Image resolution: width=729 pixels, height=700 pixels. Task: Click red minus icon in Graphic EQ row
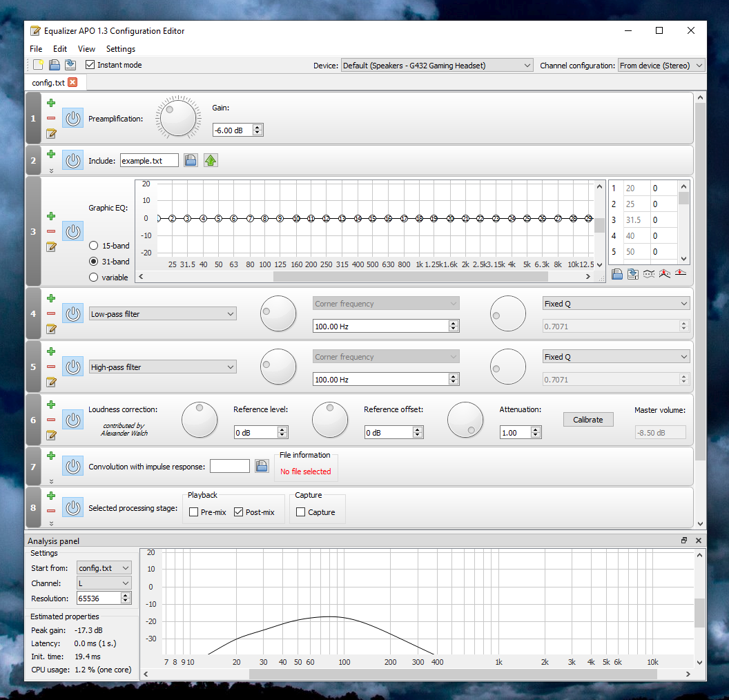click(x=51, y=231)
